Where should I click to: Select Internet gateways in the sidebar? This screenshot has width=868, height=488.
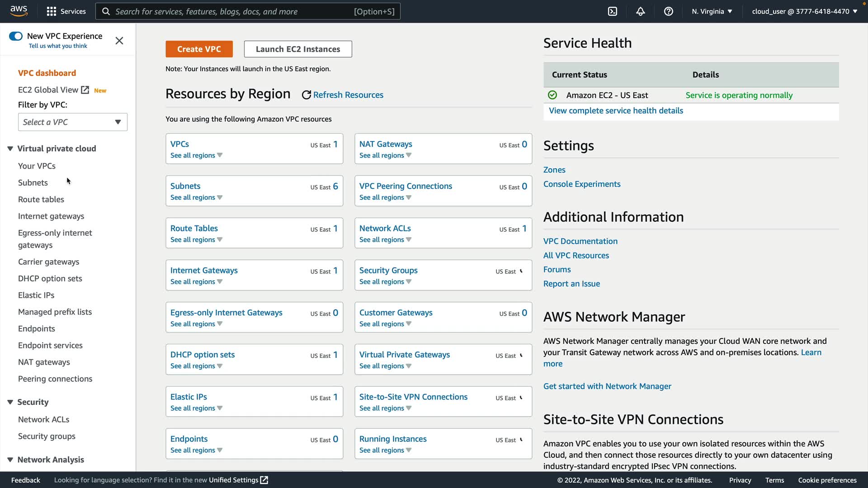(x=51, y=216)
